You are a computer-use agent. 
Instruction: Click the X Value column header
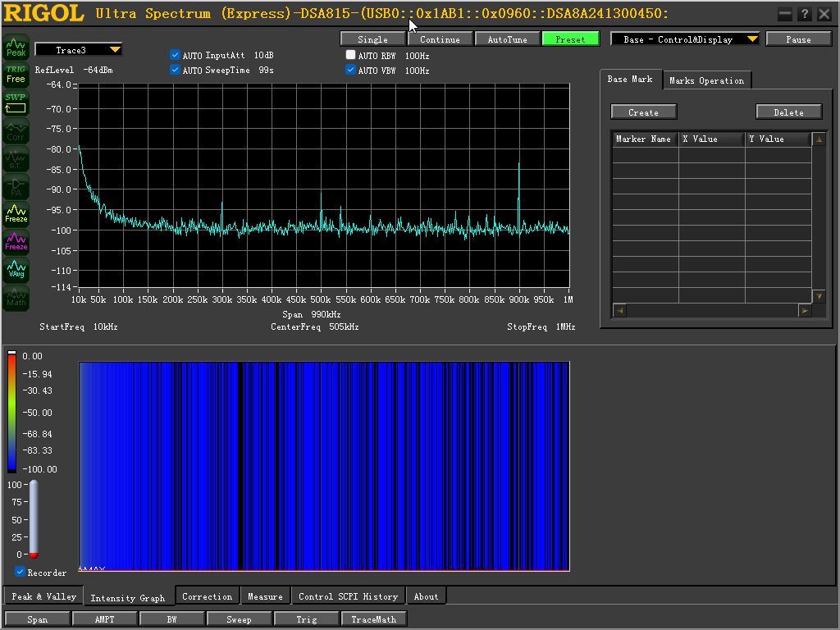711,139
